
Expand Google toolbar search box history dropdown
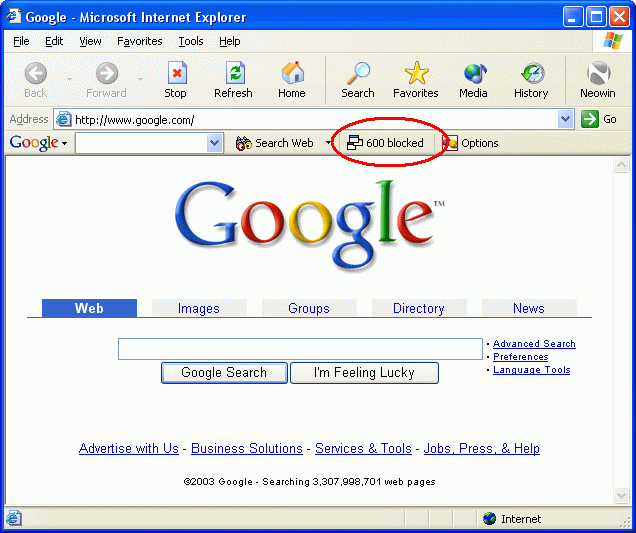pos(215,143)
